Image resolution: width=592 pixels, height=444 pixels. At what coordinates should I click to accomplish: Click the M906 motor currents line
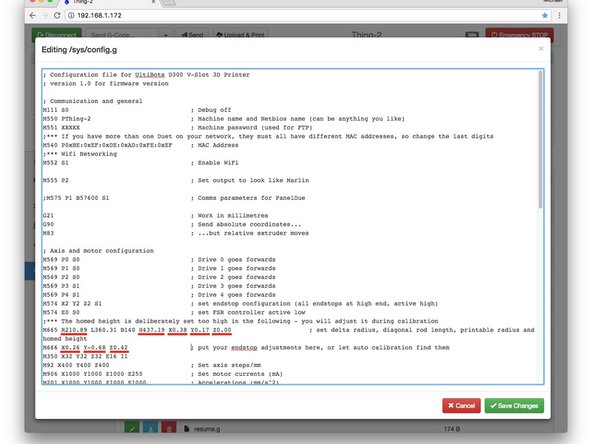(163, 374)
